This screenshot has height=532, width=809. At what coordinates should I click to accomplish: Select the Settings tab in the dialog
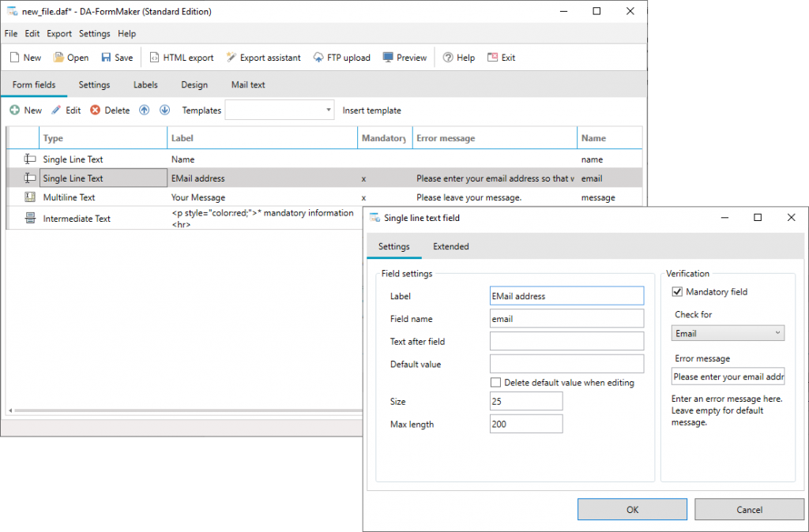point(394,246)
